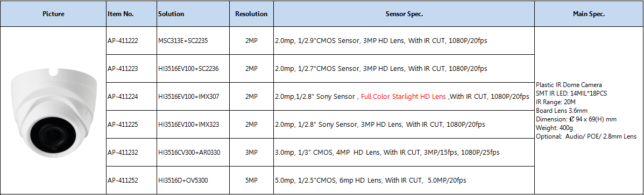Screen dimensions: 644x195
Task: Select the Main Spec. header cell
Action: (589, 13)
